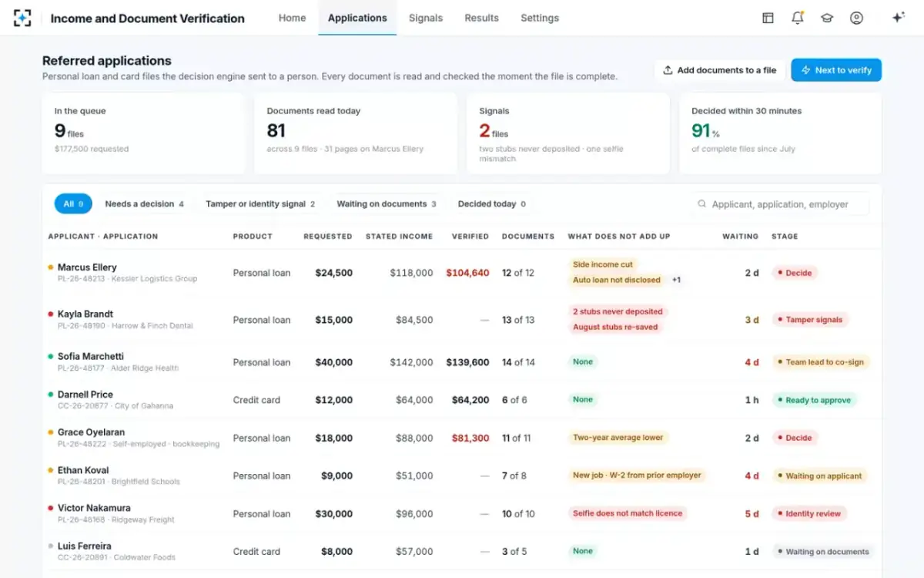Click the graduation cap learning icon
Viewport: 924px width, 578px height.
[x=827, y=18]
